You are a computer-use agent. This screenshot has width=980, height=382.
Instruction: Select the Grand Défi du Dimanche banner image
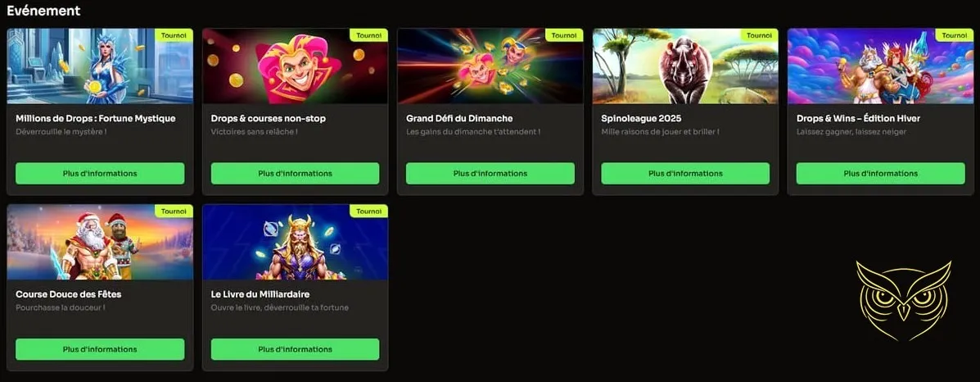(490, 66)
